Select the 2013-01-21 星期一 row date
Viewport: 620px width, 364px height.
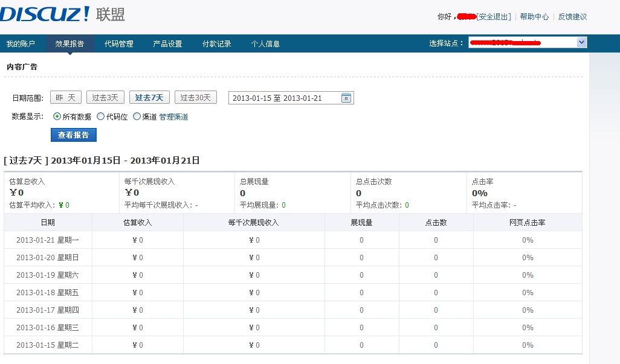tap(48, 240)
